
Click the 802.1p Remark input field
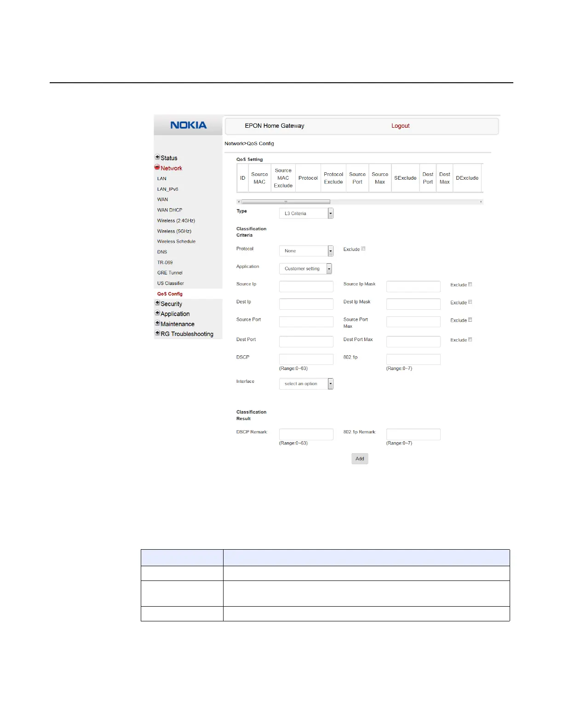click(414, 434)
